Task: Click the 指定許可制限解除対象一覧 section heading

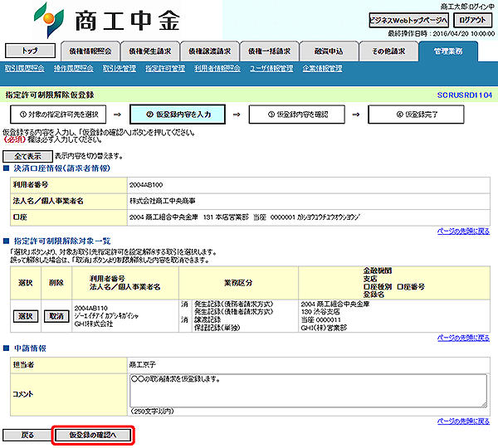Action: [x=62, y=241]
